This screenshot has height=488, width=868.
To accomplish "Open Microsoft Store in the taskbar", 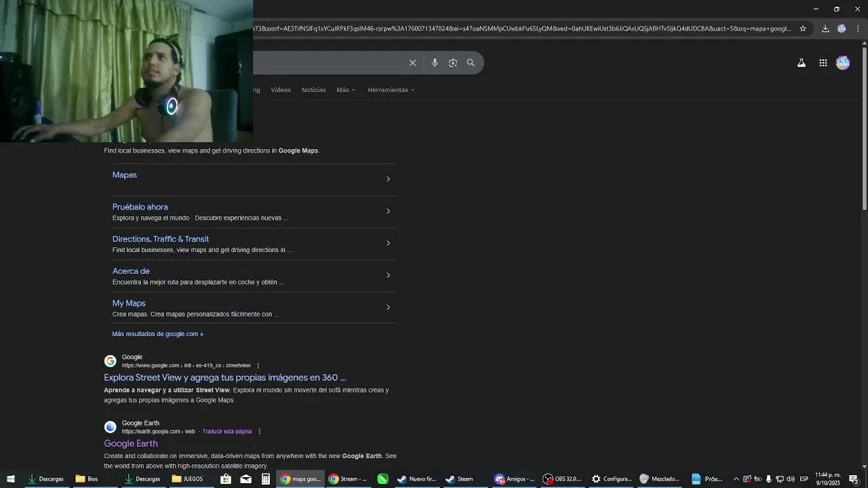I will coord(226,479).
